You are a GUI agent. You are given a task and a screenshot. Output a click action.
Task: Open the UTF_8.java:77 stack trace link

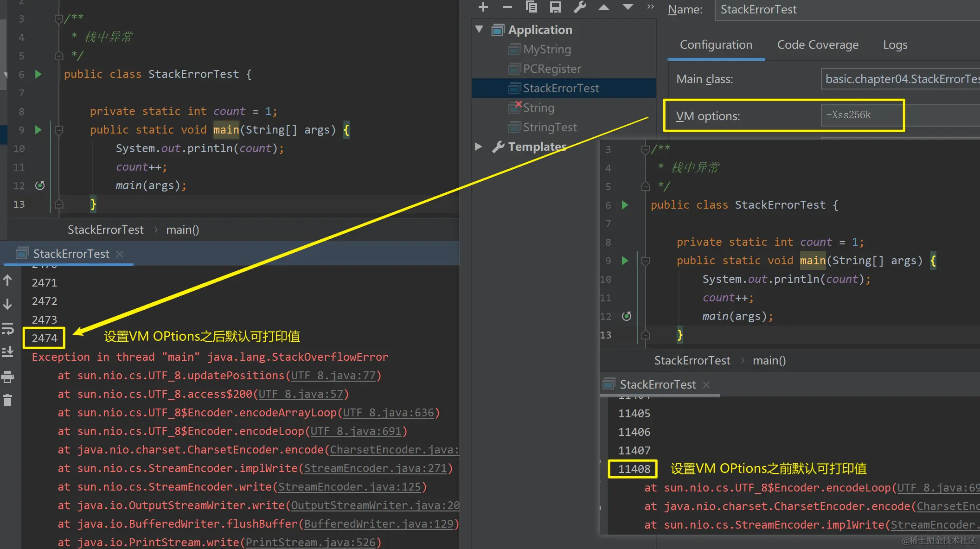coord(333,376)
